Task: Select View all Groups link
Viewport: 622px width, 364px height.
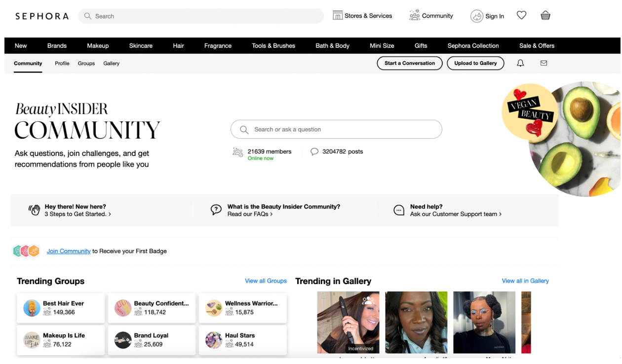Action: pos(266,281)
